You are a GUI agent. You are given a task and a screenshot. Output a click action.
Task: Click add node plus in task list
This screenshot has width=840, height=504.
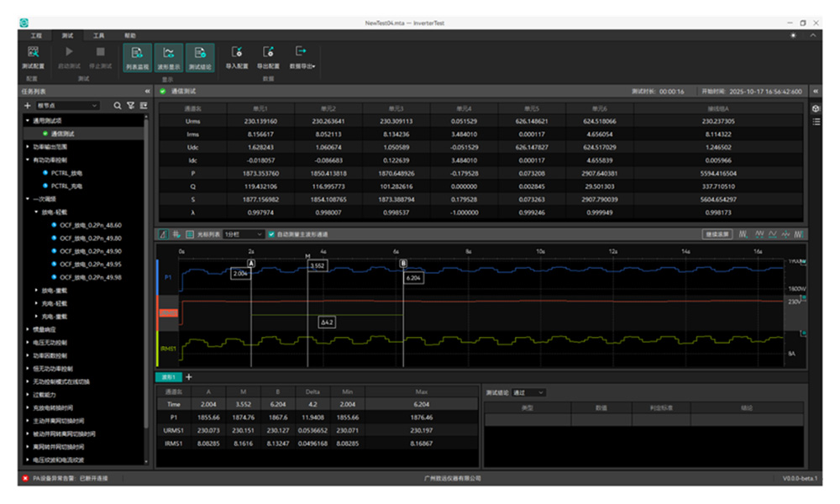[28, 106]
